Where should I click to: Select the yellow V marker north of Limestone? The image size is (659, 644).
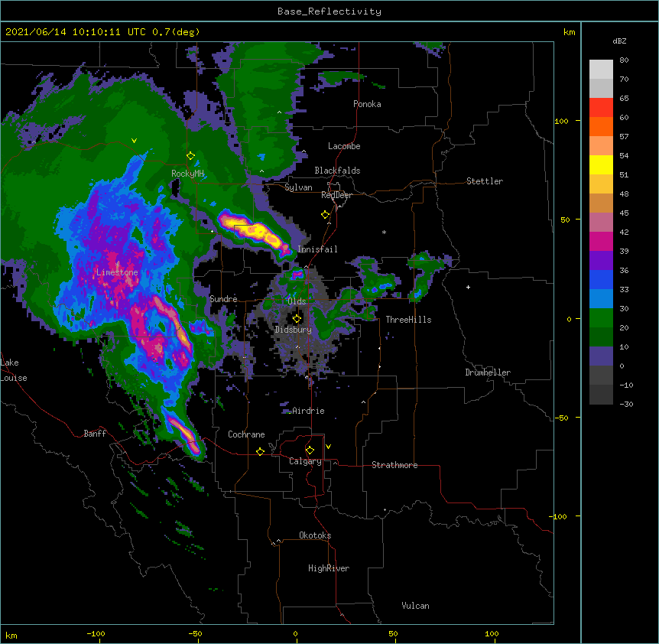pyautogui.click(x=134, y=141)
